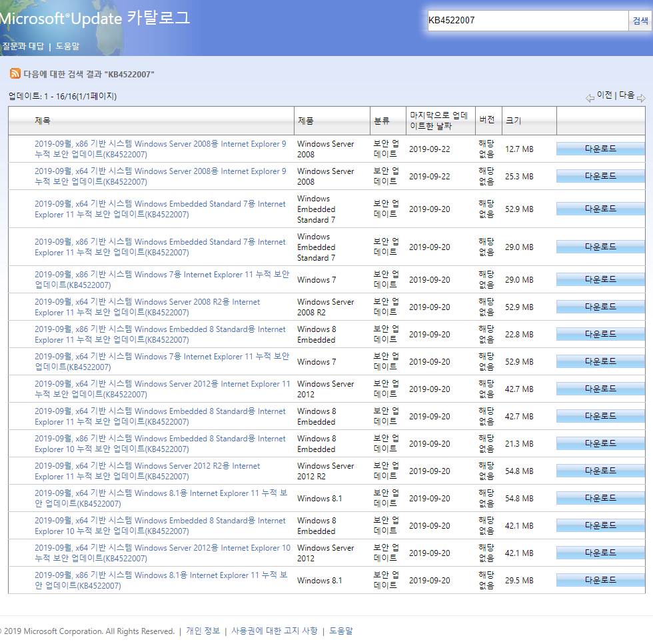Download the 12.7 MB update

pyautogui.click(x=600, y=149)
